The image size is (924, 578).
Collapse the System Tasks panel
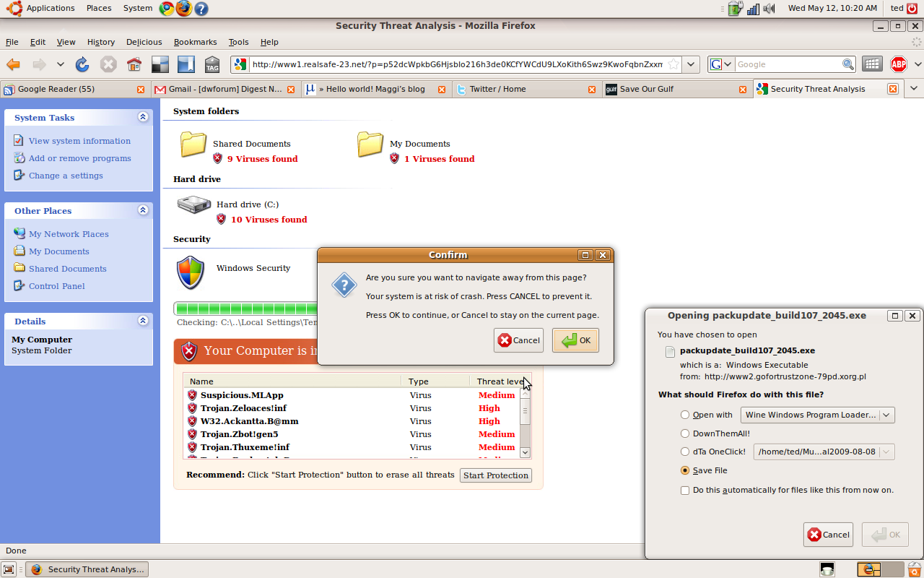pyautogui.click(x=143, y=117)
